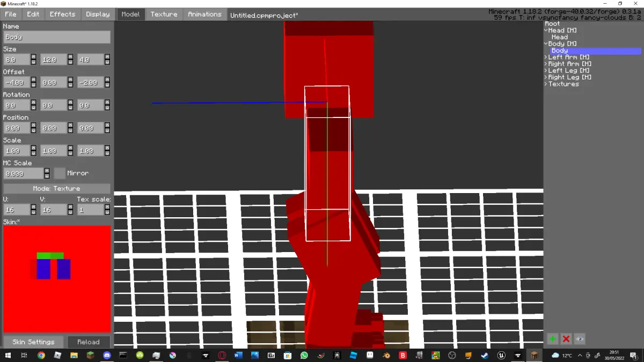Expand the Left Leg [H] group

pyautogui.click(x=546, y=71)
